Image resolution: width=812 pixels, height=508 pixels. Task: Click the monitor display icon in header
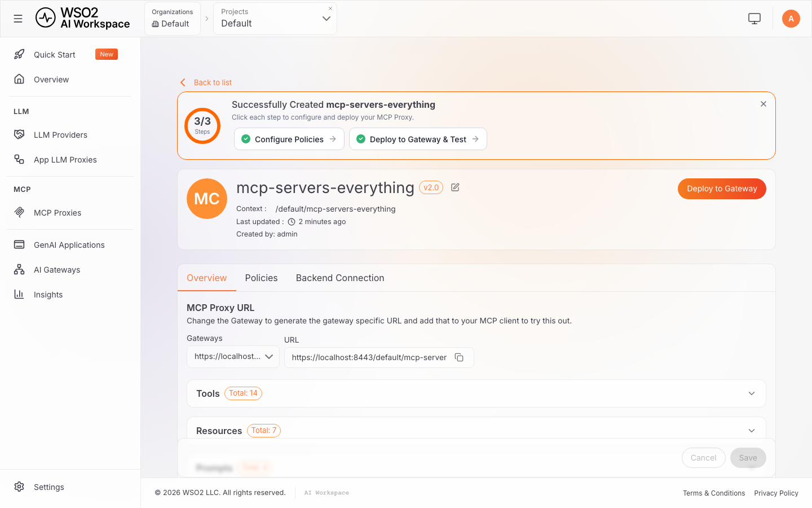click(x=754, y=19)
